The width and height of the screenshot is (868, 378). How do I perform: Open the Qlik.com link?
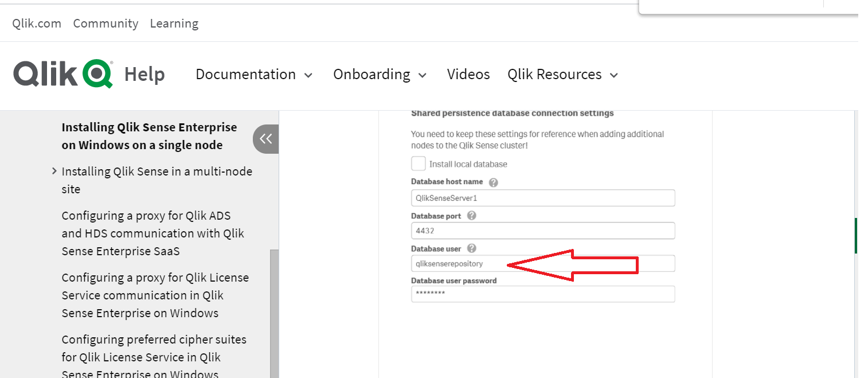[37, 24]
